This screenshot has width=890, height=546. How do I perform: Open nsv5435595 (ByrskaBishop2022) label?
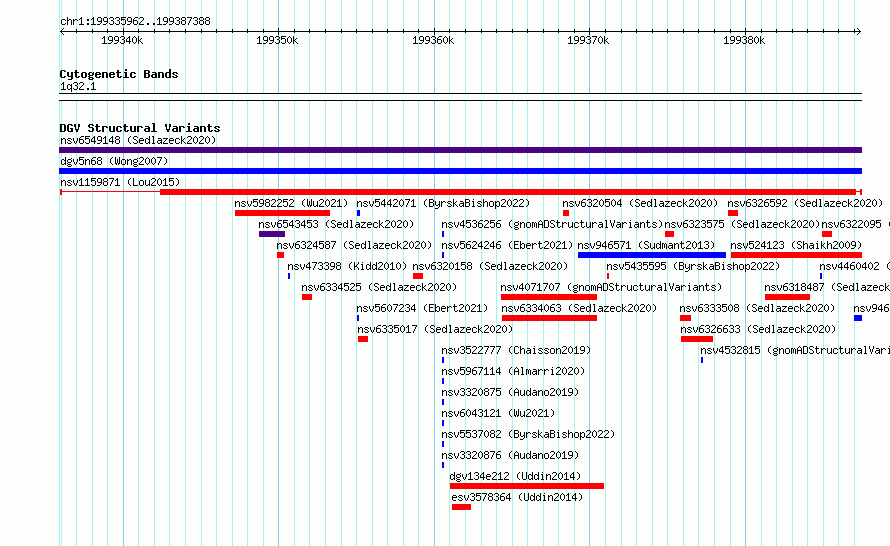tap(693, 266)
